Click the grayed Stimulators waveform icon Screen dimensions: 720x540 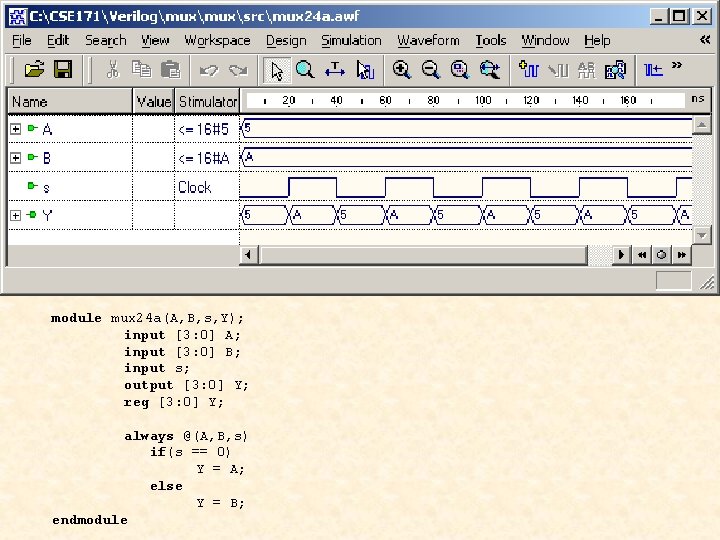click(558, 70)
